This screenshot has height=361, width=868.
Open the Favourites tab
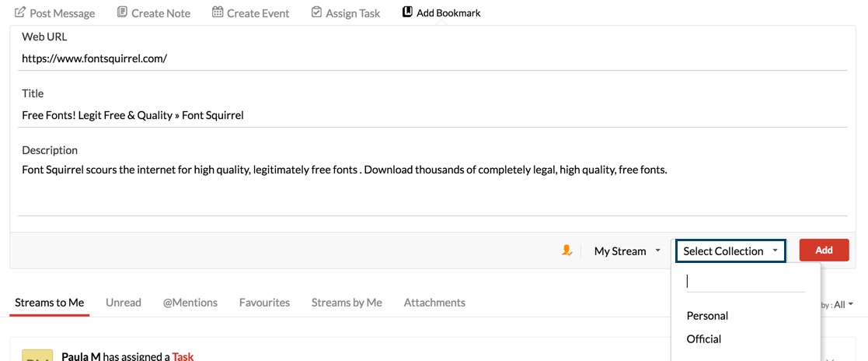(x=264, y=303)
